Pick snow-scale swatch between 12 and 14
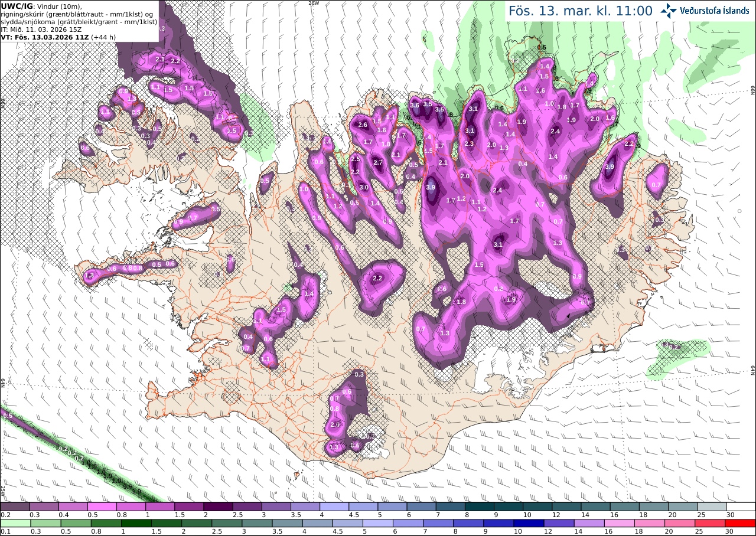Viewport: 756px width, 536px height. tap(567, 506)
